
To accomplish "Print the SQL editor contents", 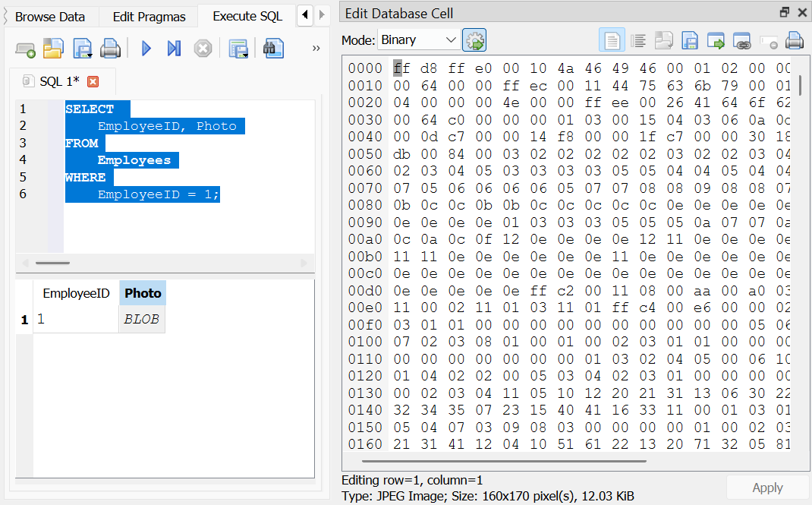I will click(111, 49).
